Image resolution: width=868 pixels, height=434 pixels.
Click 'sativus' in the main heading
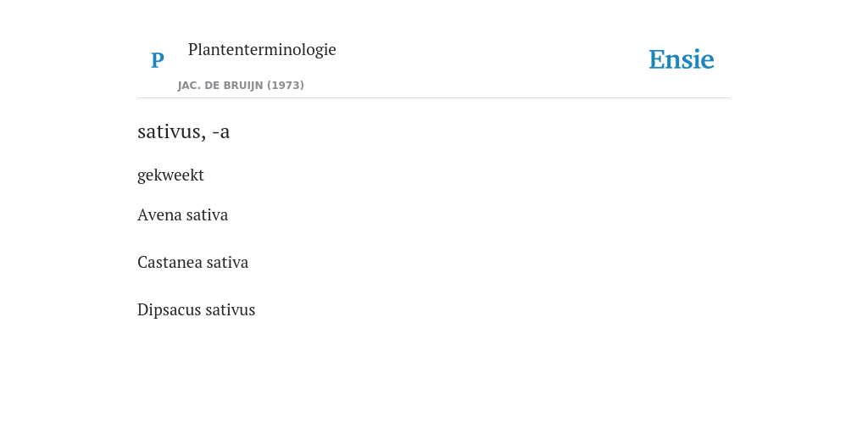point(171,131)
